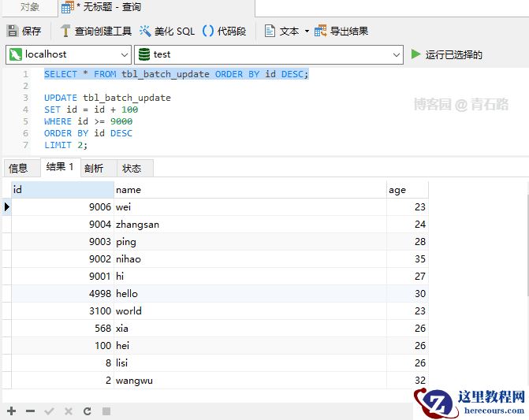
Task: Select the name cell 'wangwu'
Action: click(251, 381)
